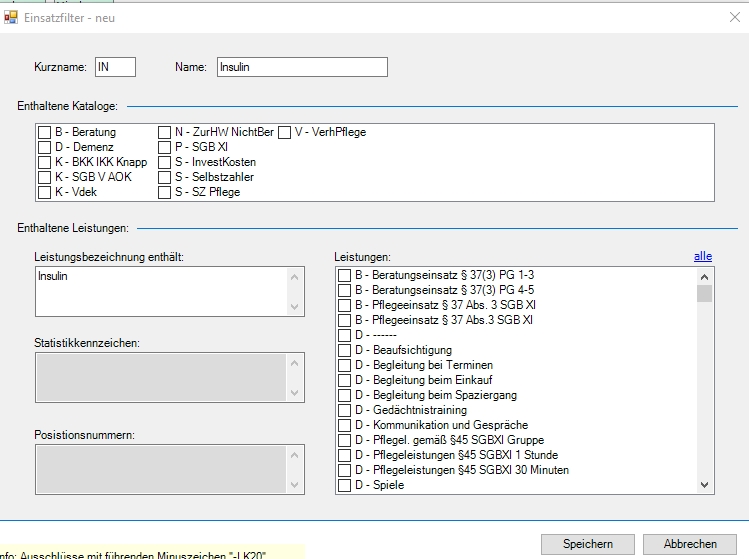Toggle the S - Selbstzahler checkbox

tap(165, 177)
